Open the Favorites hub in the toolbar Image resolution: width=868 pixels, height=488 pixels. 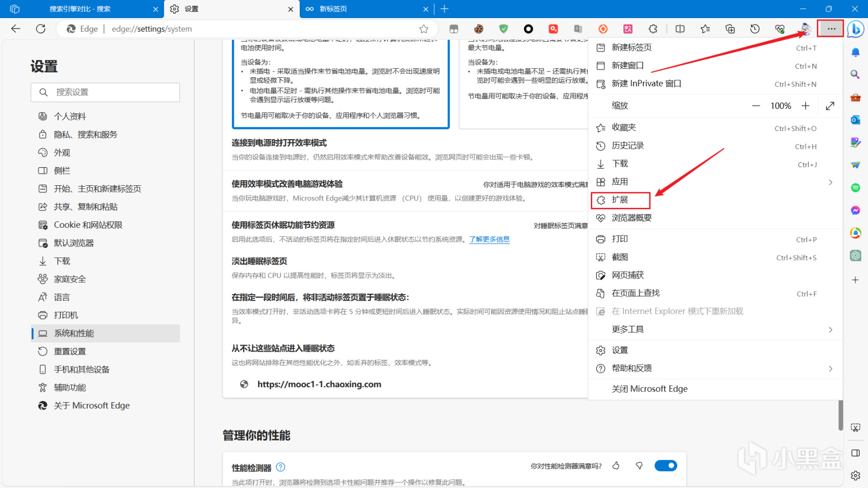pyautogui.click(x=705, y=29)
